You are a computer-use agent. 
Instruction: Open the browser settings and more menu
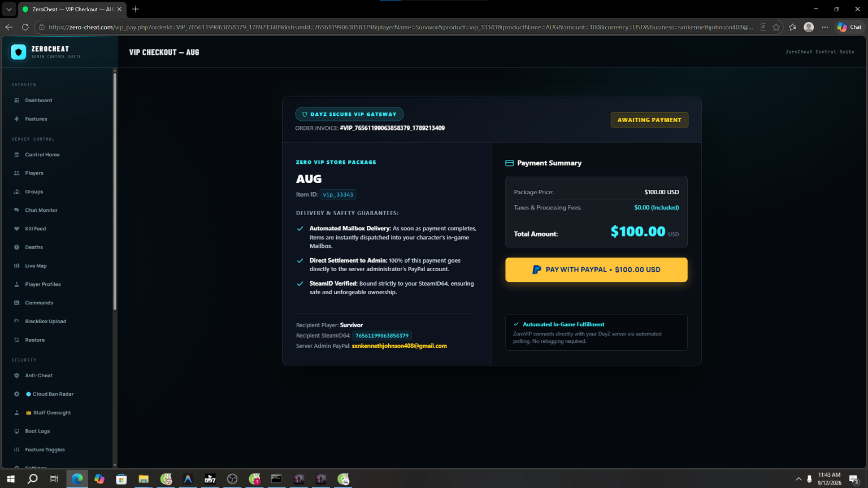(x=825, y=27)
